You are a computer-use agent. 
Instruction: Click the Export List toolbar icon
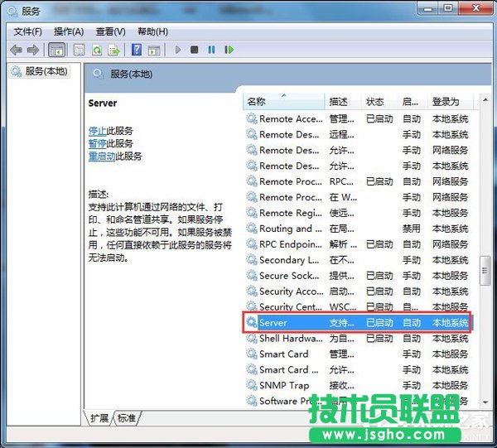pyautogui.click(x=113, y=50)
